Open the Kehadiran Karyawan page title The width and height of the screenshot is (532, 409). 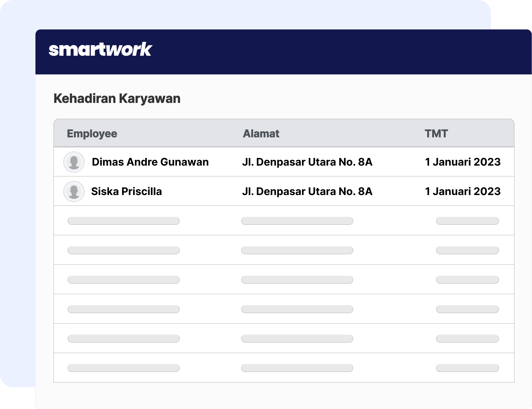coord(117,98)
